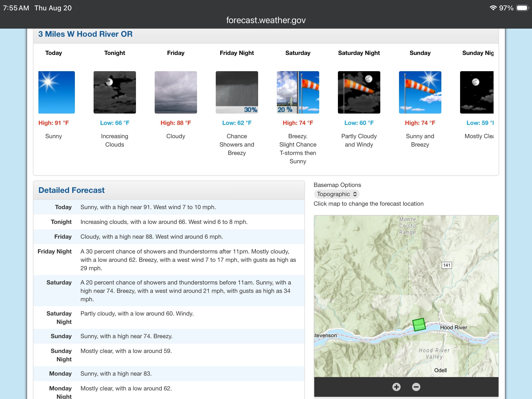Click the Detailed Forecast heading
The width and height of the screenshot is (532, 399).
71,190
